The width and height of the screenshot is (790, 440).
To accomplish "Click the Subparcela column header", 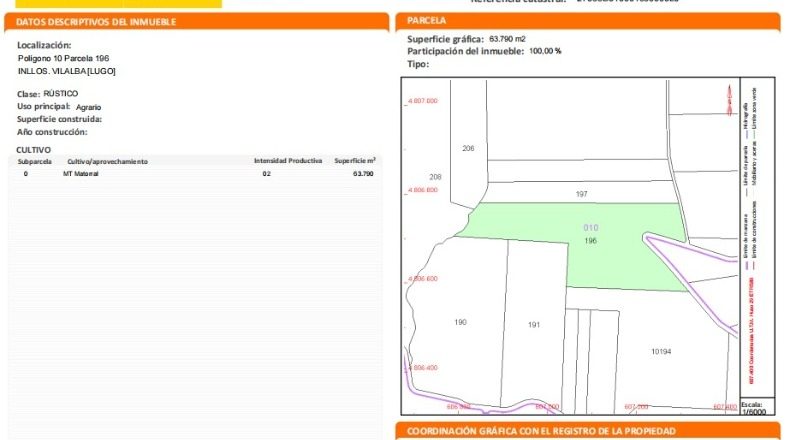I will (x=35, y=162).
